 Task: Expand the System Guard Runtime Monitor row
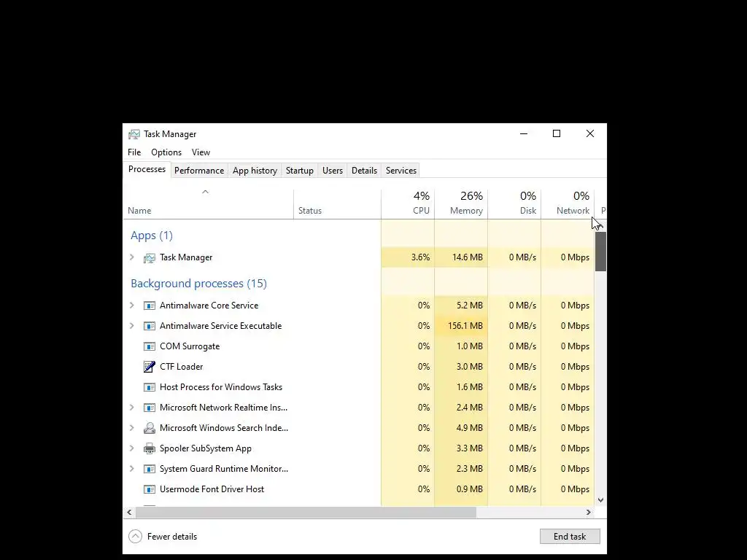tap(132, 469)
